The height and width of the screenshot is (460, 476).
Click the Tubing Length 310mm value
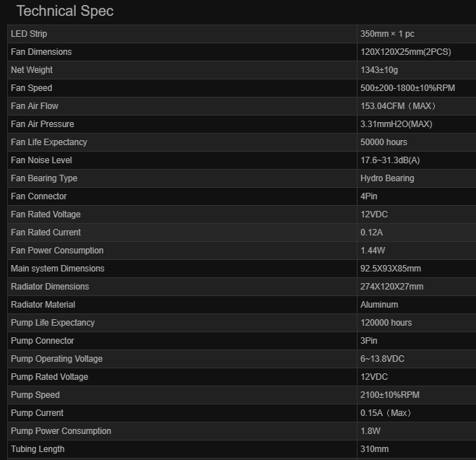(374, 449)
